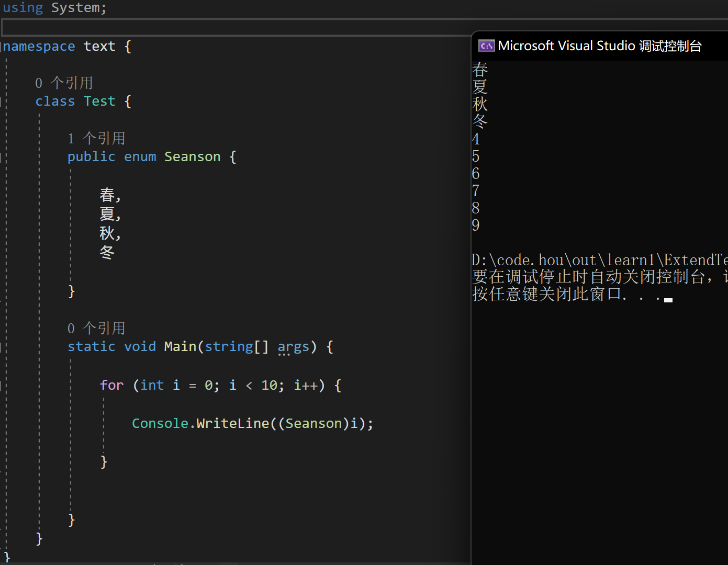Select the method name 'Main'
This screenshot has width=728, height=565.
180,347
